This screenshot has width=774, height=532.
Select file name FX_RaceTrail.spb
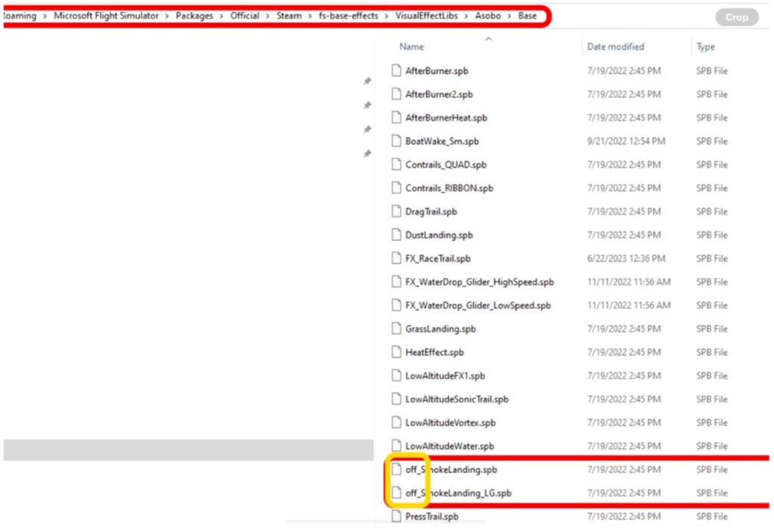pyautogui.click(x=438, y=258)
